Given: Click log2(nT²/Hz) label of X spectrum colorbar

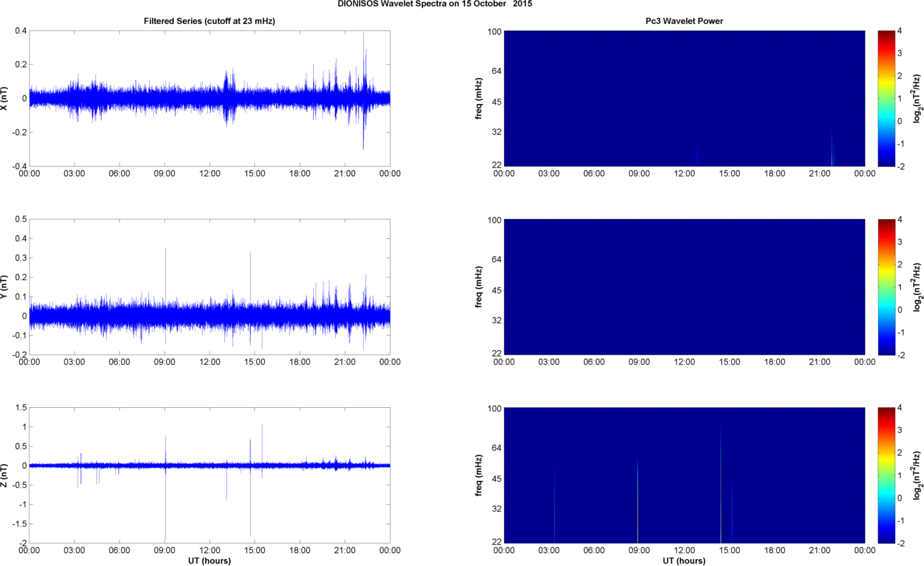Looking at the screenshot, I should coord(919,99).
